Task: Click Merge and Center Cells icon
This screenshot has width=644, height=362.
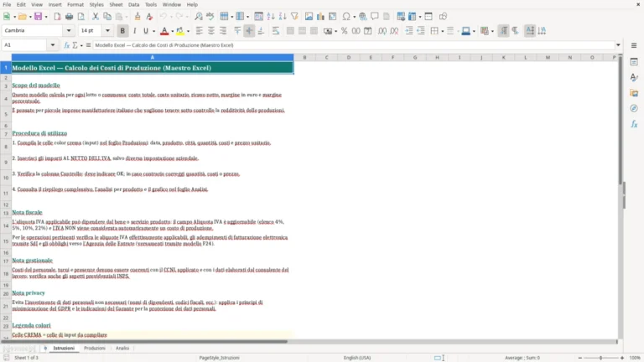Action: [x=290, y=31]
